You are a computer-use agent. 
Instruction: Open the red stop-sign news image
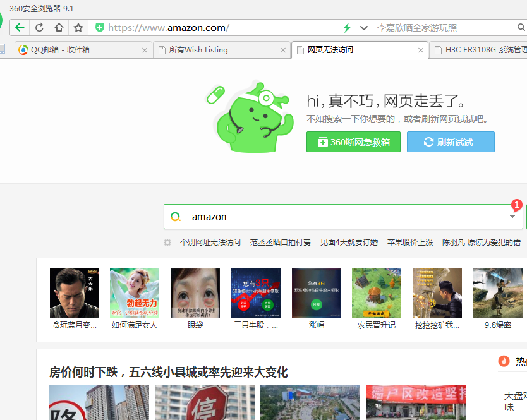point(205,402)
